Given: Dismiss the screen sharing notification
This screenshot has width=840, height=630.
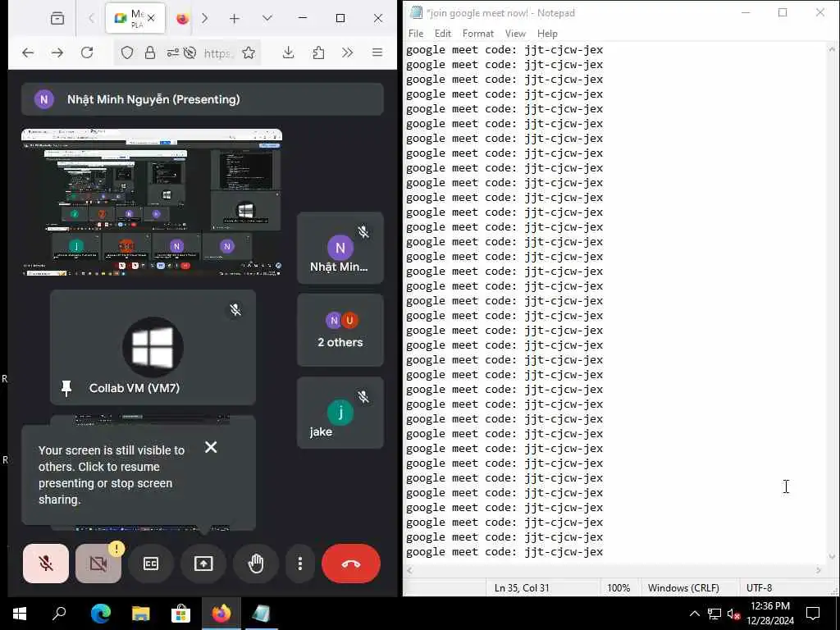Looking at the screenshot, I should point(211,447).
